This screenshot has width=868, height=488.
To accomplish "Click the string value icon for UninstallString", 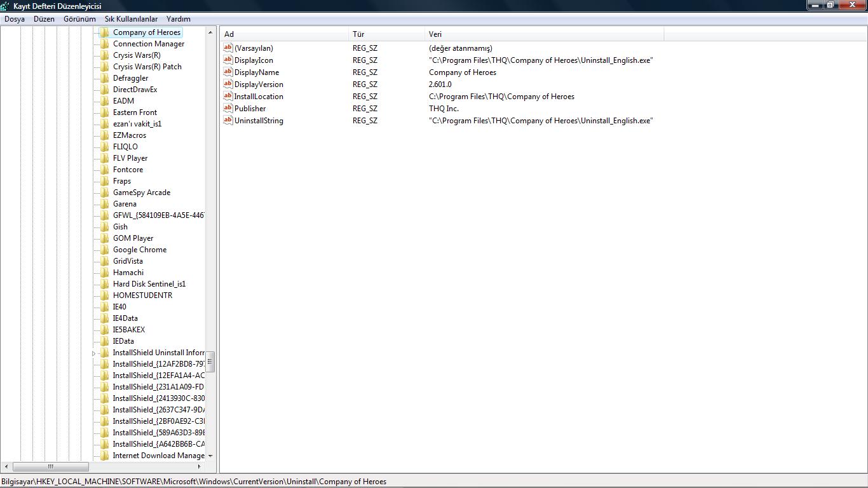I will [x=228, y=120].
